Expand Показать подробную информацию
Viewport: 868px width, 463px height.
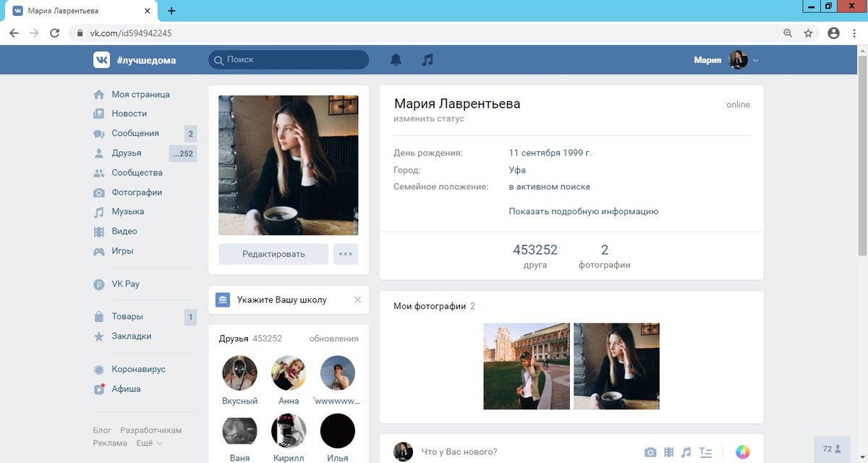[x=584, y=211]
